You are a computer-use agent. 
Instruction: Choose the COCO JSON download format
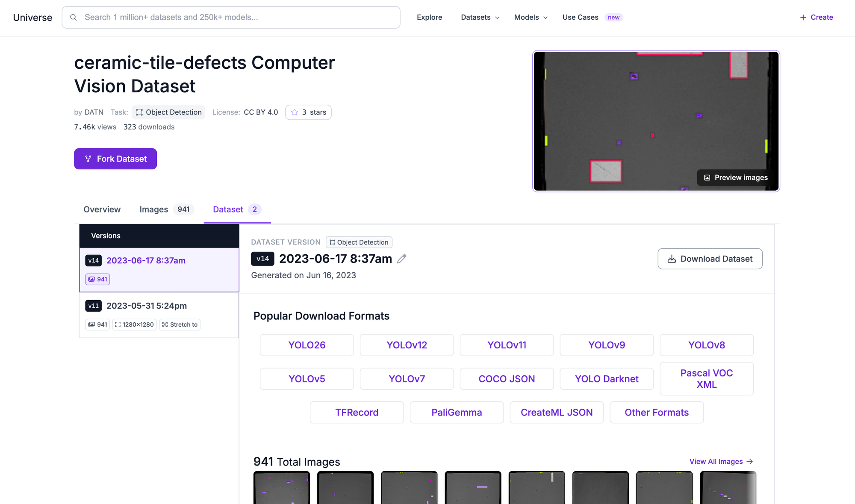pyautogui.click(x=507, y=379)
